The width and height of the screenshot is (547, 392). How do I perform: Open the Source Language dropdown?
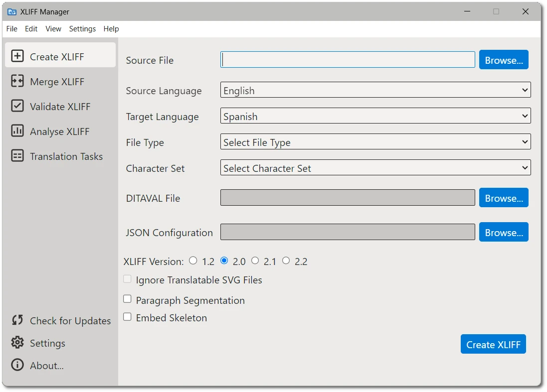pos(375,90)
